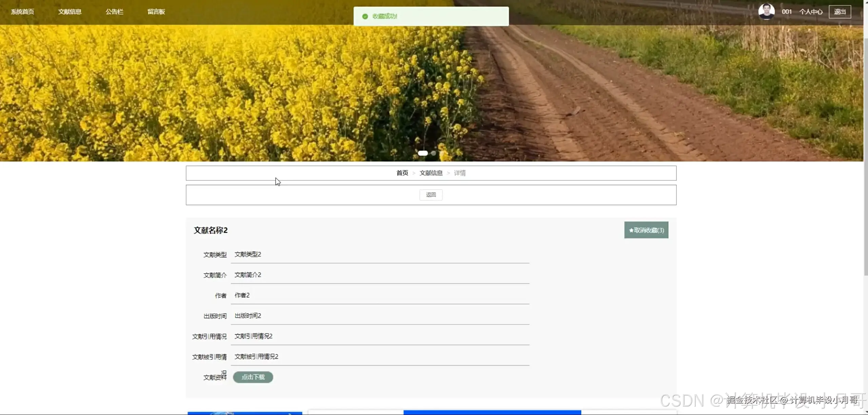Click the username 001
The width and height of the screenshot is (868, 415).
pyautogui.click(x=787, y=12)
